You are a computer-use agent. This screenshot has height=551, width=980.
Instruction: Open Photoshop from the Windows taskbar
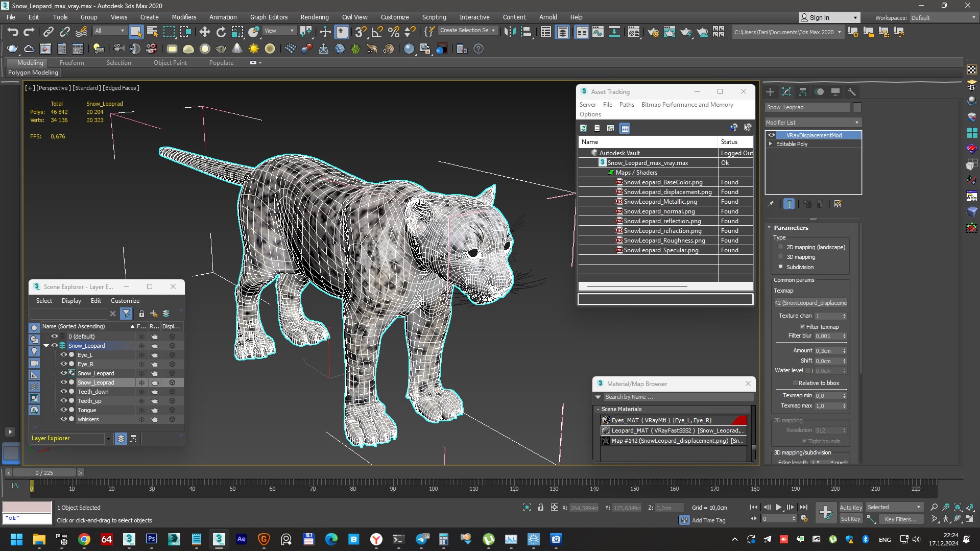[x=151, y=539]
